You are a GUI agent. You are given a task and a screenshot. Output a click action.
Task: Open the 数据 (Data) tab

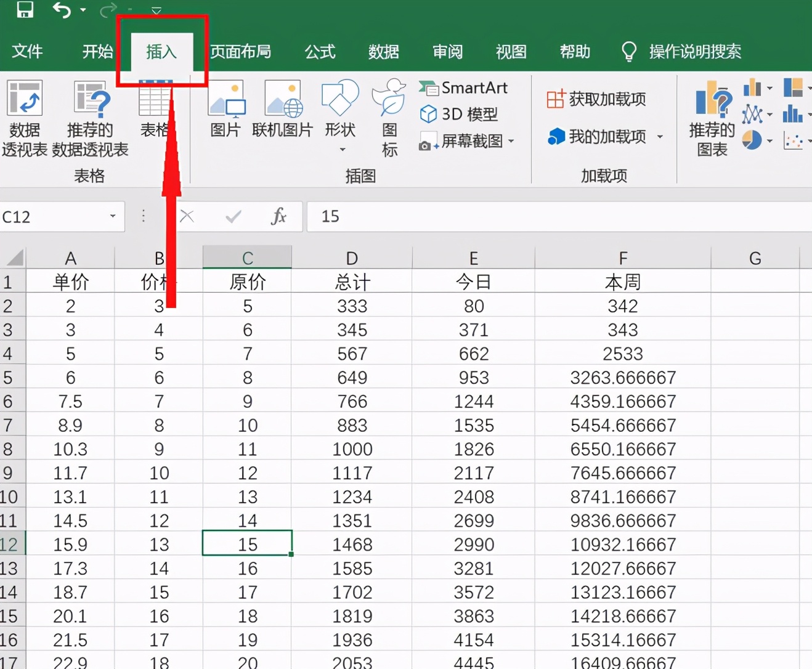coord(383,52)
